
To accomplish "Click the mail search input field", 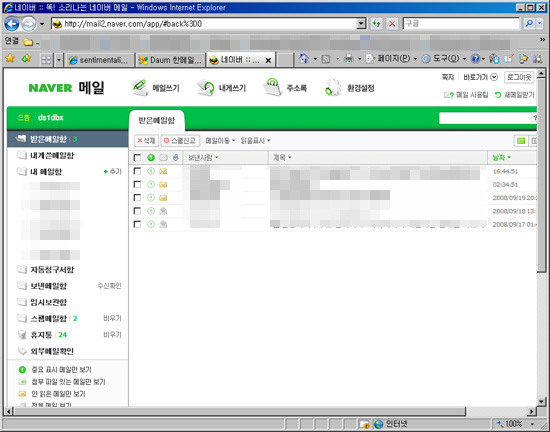I will pos(485,119).
